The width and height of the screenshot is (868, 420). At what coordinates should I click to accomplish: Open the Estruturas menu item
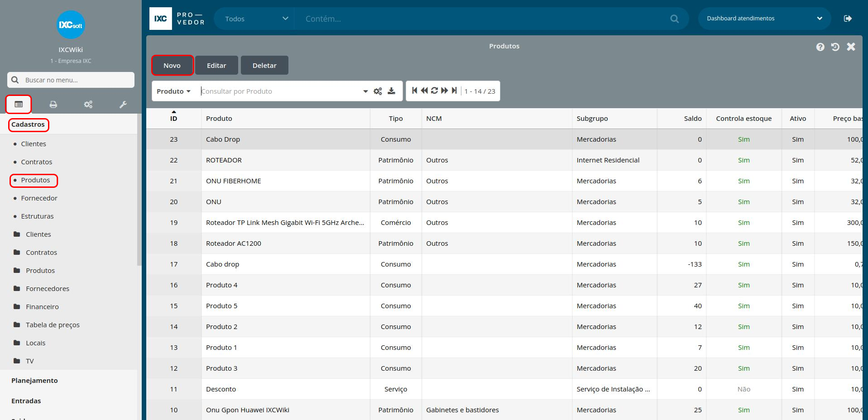(34, 216)
